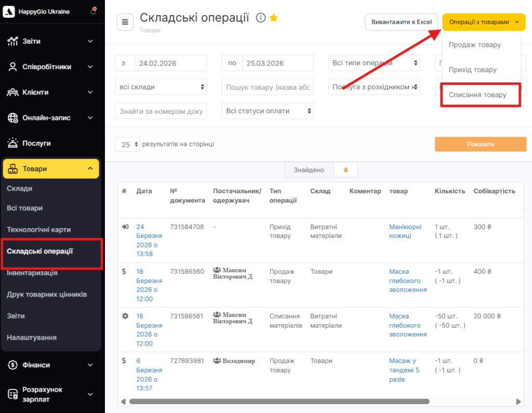This screenshot has width=532, height=413.
Task: Click incoming arrow icon on first row
Action: [x=125, y=227]
